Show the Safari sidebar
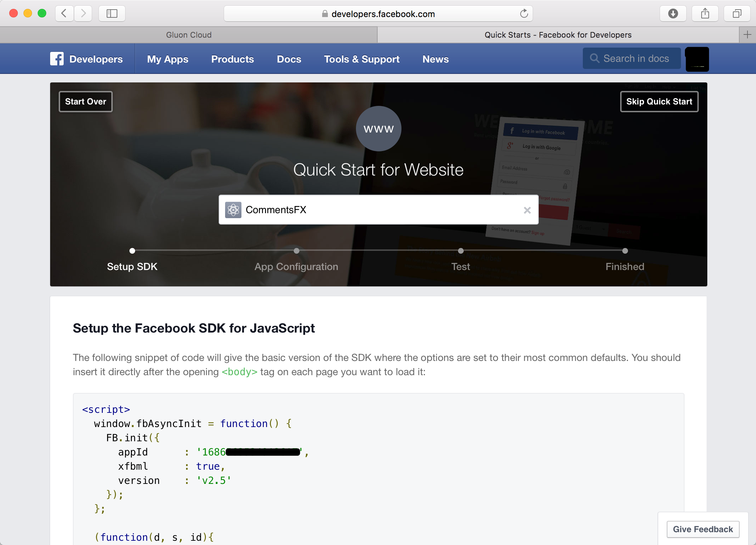The image size is (756, 545). tap(112, 14)
